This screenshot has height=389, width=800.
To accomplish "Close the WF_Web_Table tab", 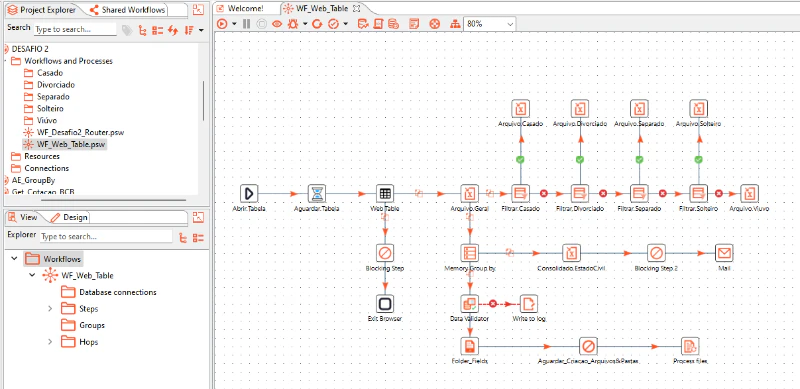I will [357, 8].
